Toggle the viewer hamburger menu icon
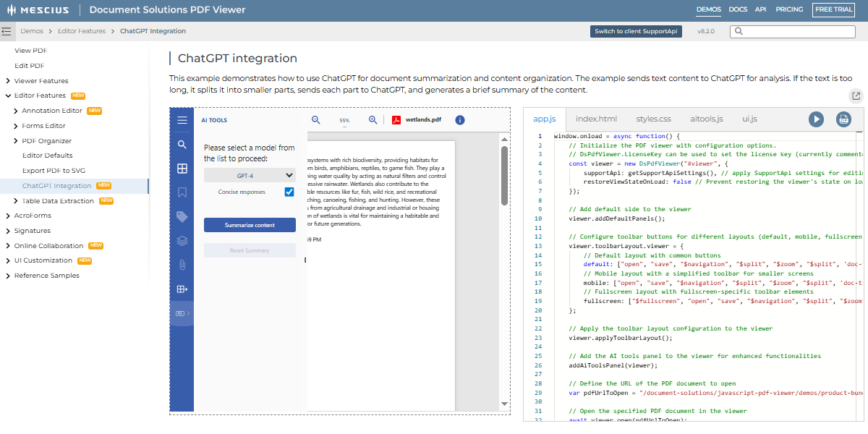Screen dimensions: 868x434 click(x=182, y=121)
